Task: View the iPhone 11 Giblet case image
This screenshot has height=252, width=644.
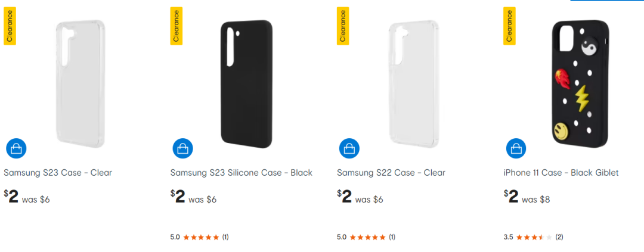Action: 580,83
